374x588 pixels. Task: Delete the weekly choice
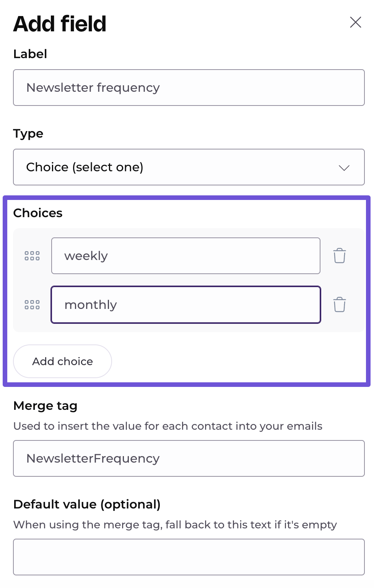339,256
